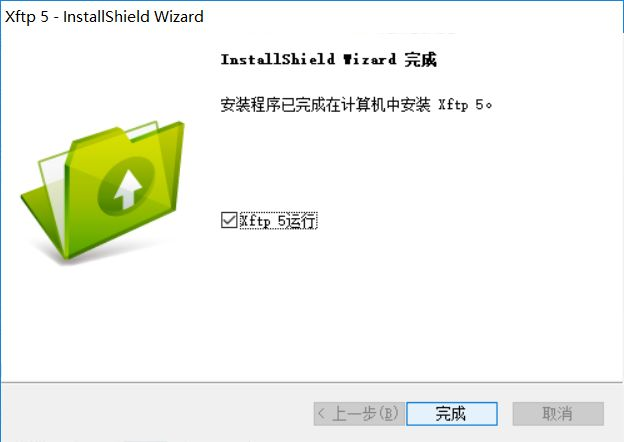The image size is (624, 442).
Task: Click the green Xftp folder icon
Action: pyautogui.click(x=103, y=190)
